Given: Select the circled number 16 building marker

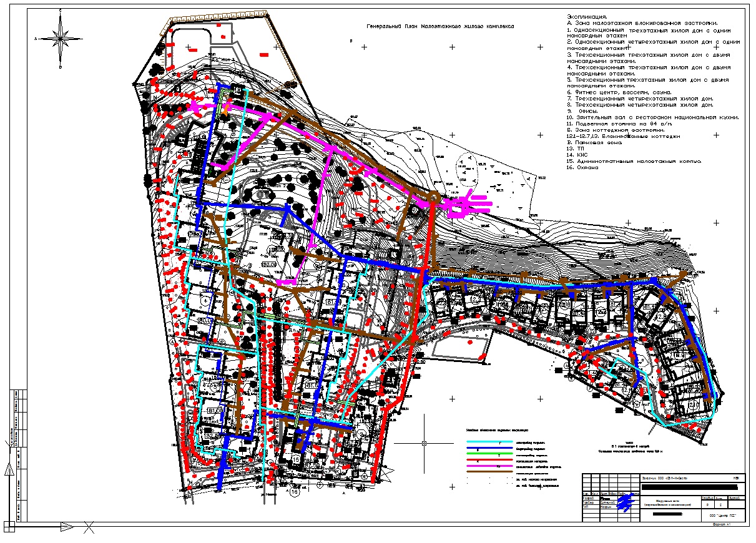Looking at the screenshot, I should (x=294, y=491).
